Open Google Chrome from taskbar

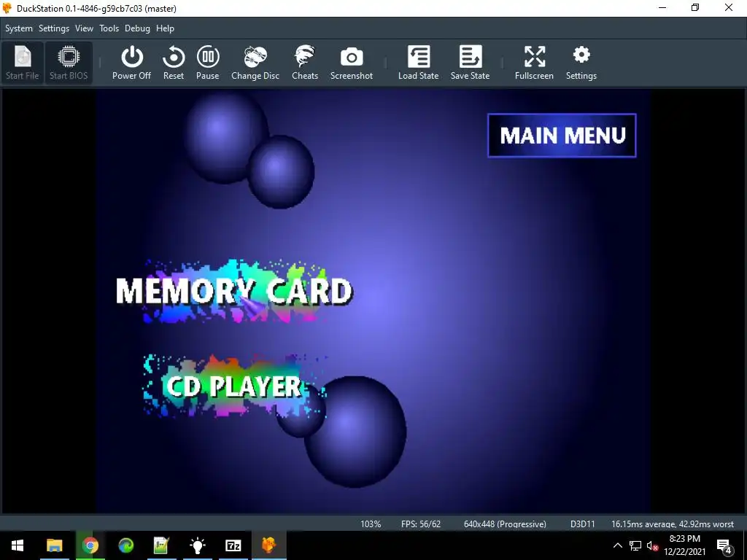[x=90, y=545]
